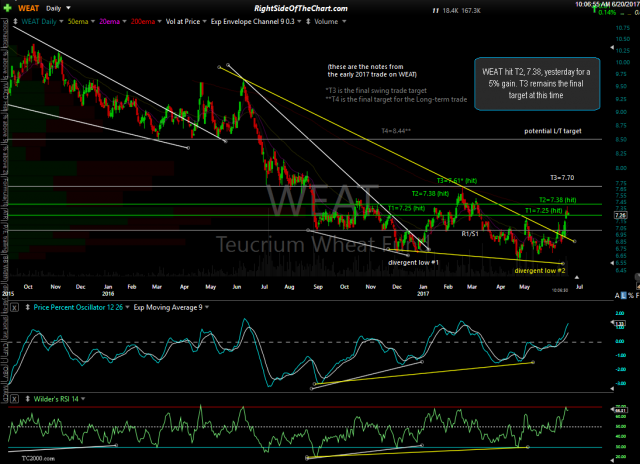The image size is (640, 464).
Task: Click move handle beside Wilder's RSI
Action: (x=28, y=399)
